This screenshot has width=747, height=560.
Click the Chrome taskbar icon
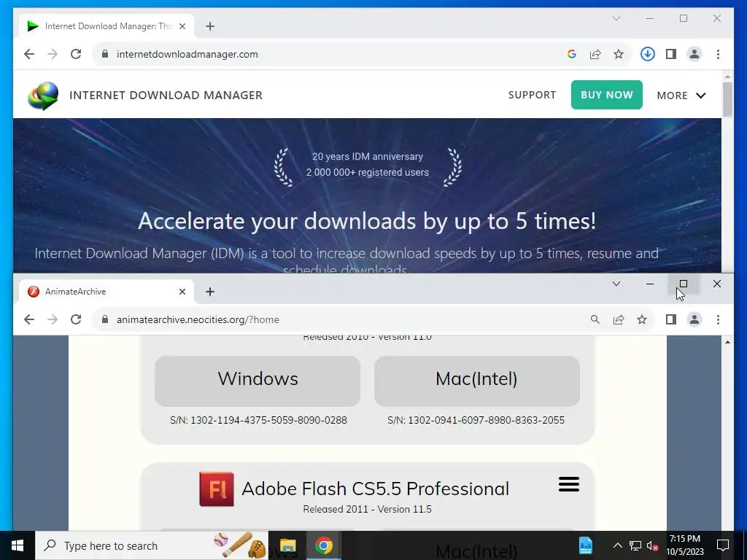point(323,545)
